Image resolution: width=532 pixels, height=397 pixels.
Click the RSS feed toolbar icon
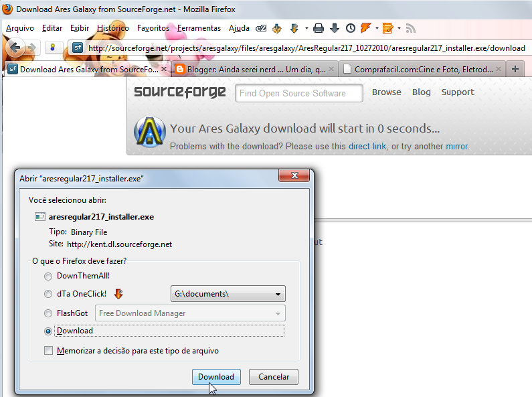click(x=410, y=29)
